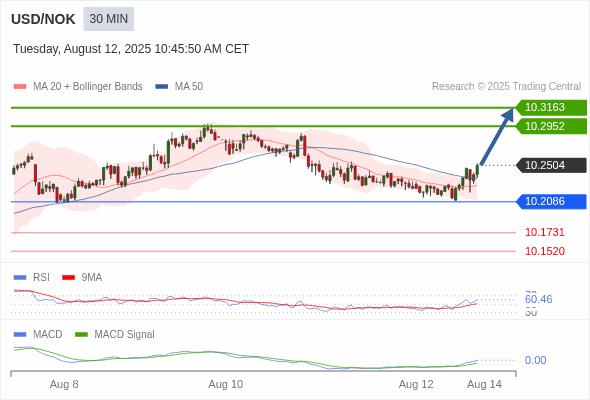The image size is (590, 400).
Task: Click the Aug 10 time axis label
Action: pos(226,384)
